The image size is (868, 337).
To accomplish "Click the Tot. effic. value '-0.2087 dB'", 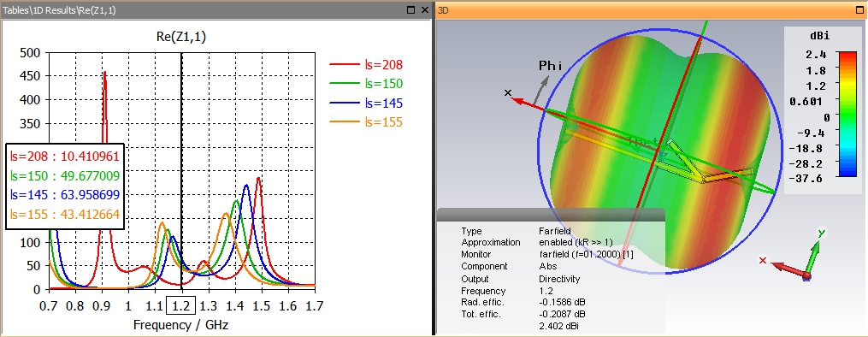I will click(563, 315).
